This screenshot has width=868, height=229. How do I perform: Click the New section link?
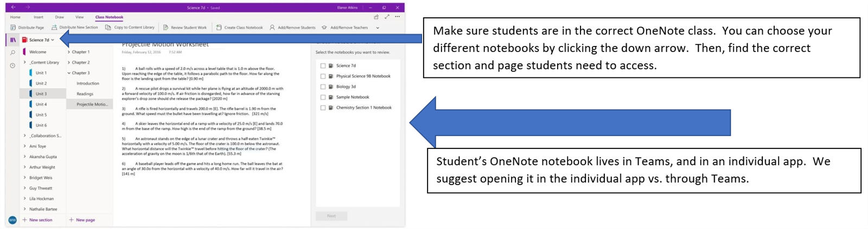(37, 220)
